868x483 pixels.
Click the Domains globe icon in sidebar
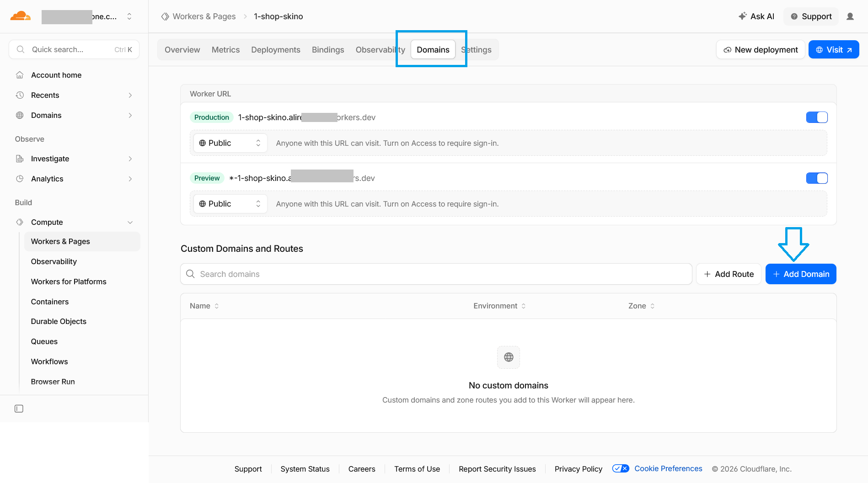click(20, 115)
